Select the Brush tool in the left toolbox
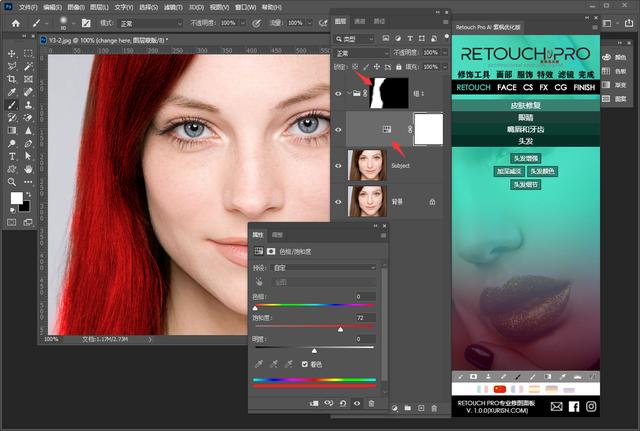 11,105
